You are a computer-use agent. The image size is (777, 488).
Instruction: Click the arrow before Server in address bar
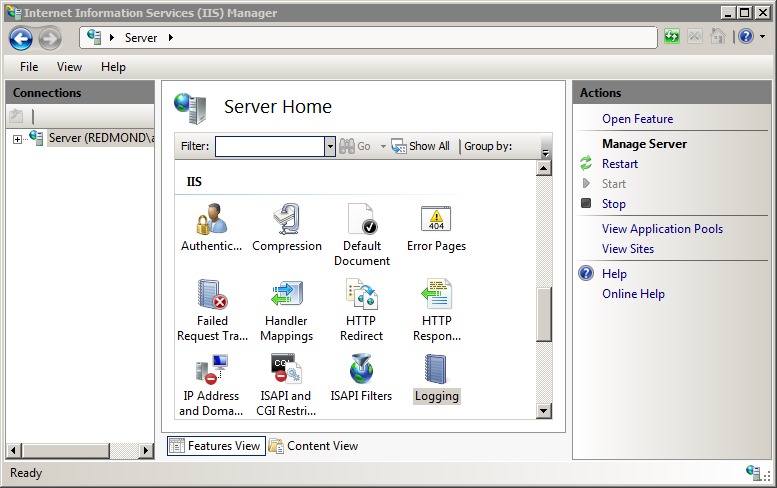(112, 38)
